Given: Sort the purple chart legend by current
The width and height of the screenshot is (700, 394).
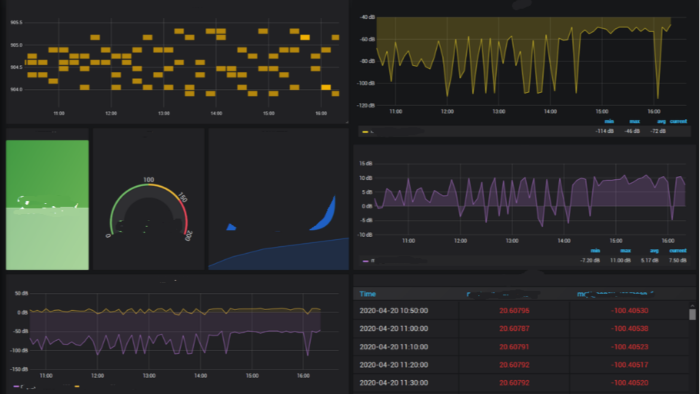Looking at the screenshot, I should pyautogui.click(x=678, y=251).
